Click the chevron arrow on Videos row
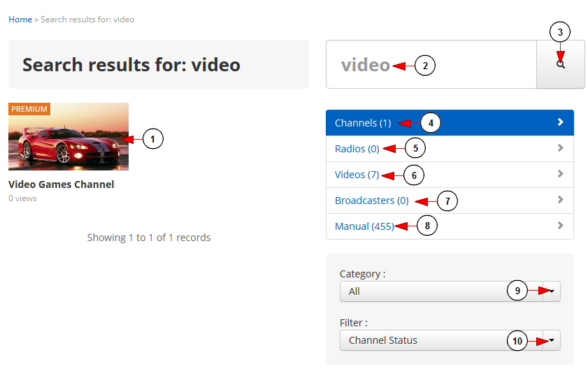 [560, 174]
